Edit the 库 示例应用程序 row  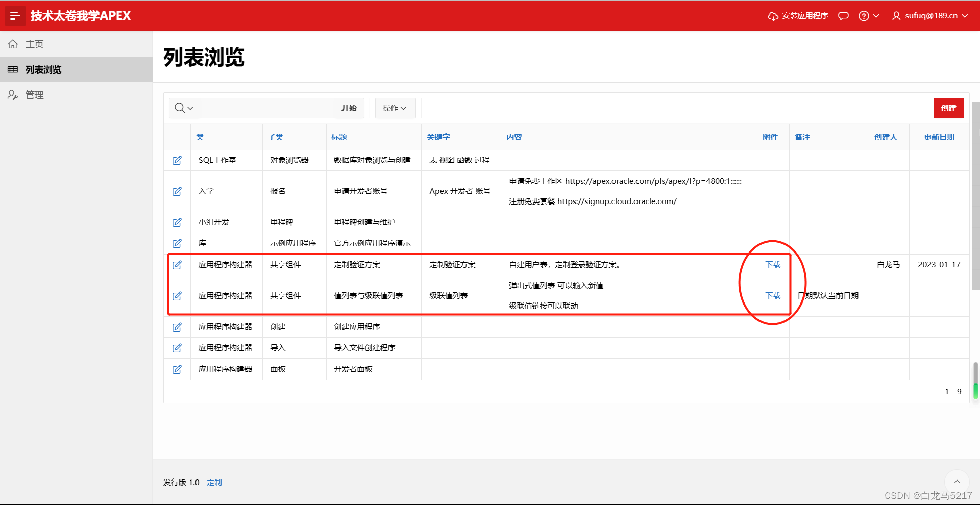click(x=177, y=243)
